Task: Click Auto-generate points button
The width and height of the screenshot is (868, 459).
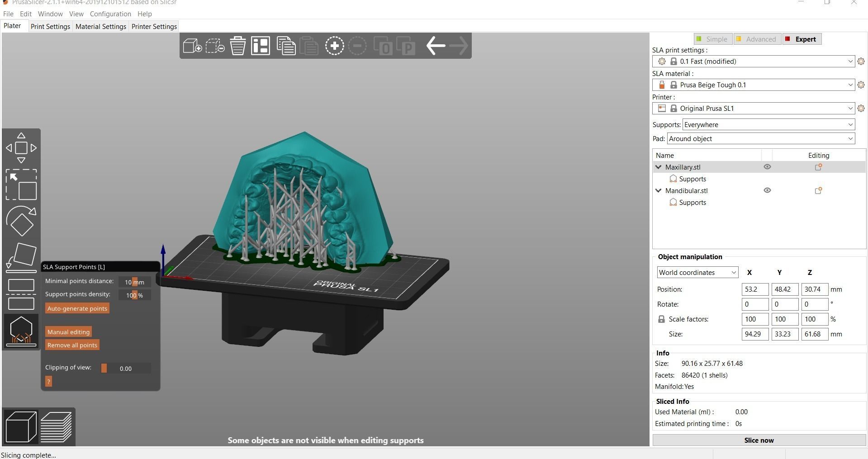Action: (77, 308)
